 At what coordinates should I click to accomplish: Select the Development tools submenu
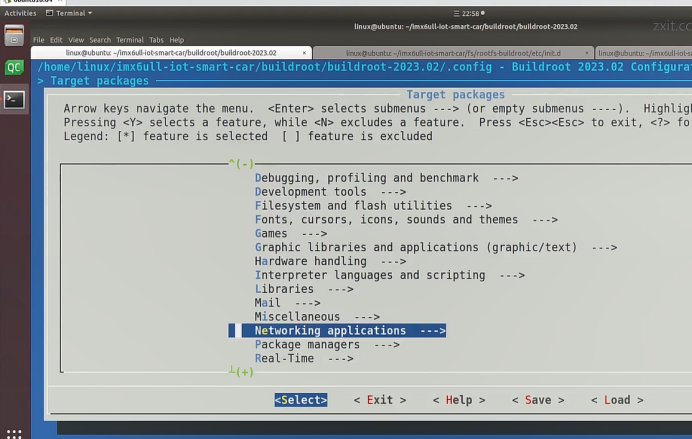(x=330, y=192)
